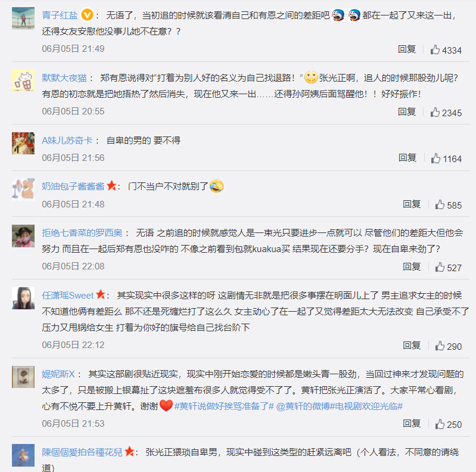This screenshot has width=476, height=472.
Task: Open 默默大夜猫's avatar picture
Action: 23,80
